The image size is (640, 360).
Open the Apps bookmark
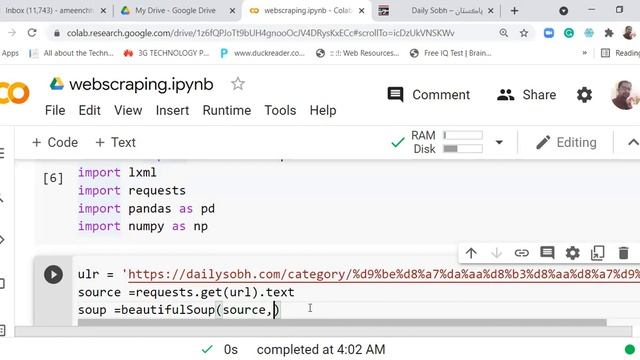pyautogui.click(x=10, y=53)
